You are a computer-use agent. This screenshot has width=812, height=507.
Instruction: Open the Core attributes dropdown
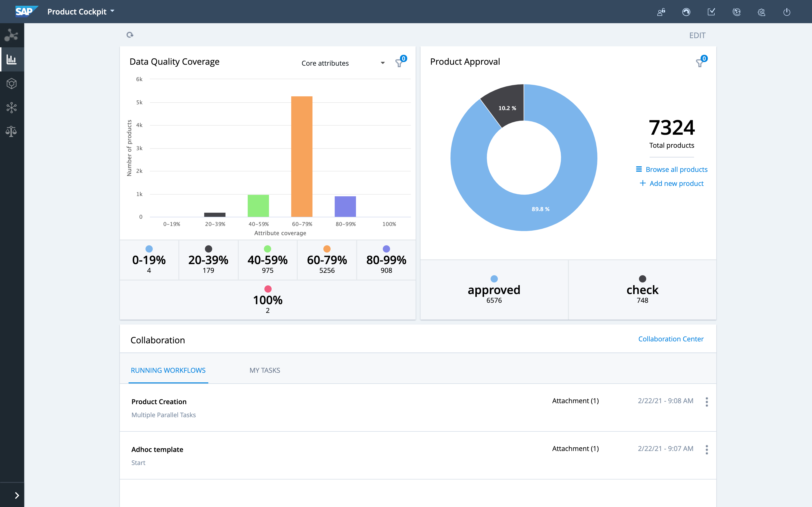(x=342, y=63)
